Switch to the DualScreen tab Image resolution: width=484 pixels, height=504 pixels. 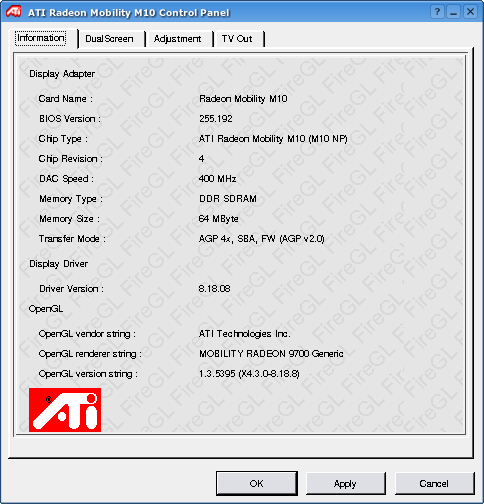pyautogui.click(x=110, y=39)
